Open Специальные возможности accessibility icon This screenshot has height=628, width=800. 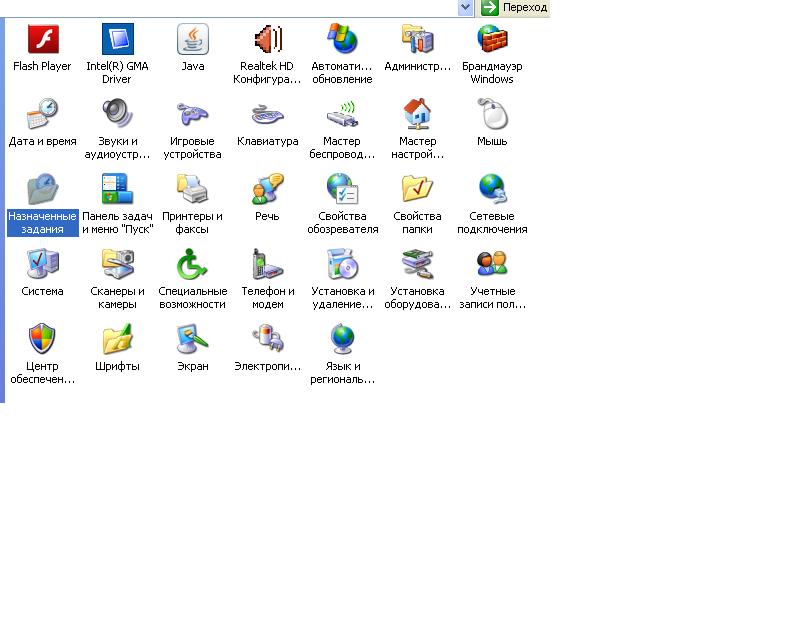coord(192,265)
